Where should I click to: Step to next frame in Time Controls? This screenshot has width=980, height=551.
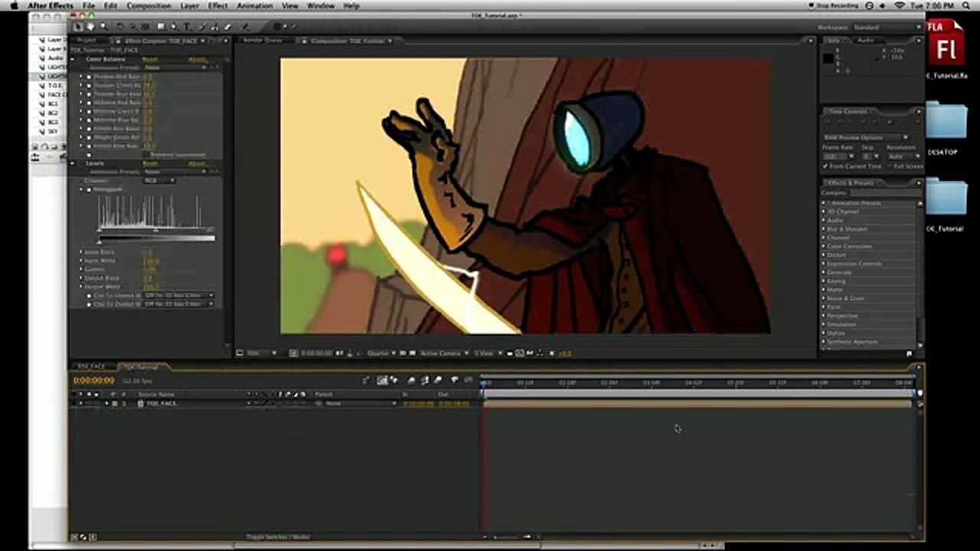[863, 121]
